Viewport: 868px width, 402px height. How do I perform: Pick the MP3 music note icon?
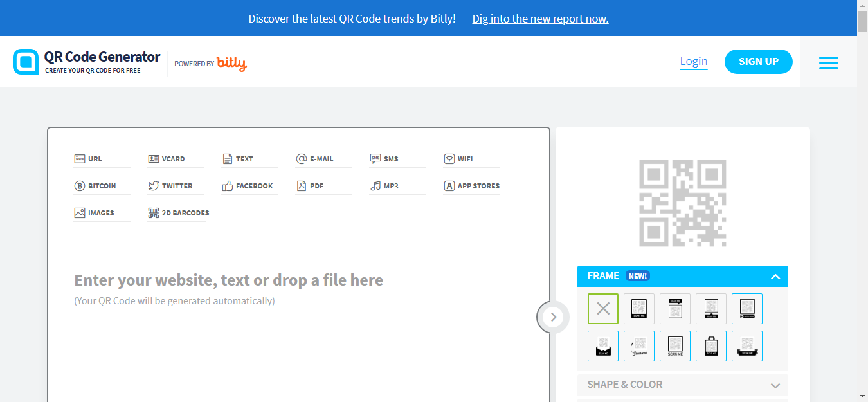coord(375,186)
